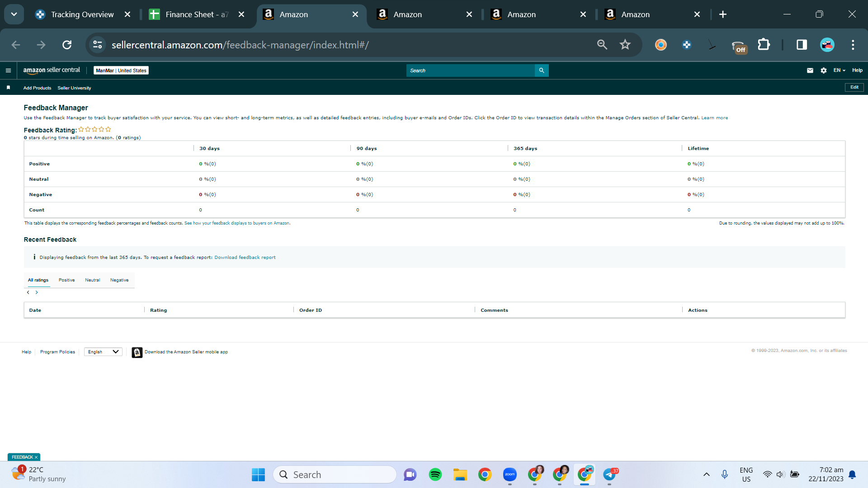Open the browser zoom magnifier icon

click(602, 44)
